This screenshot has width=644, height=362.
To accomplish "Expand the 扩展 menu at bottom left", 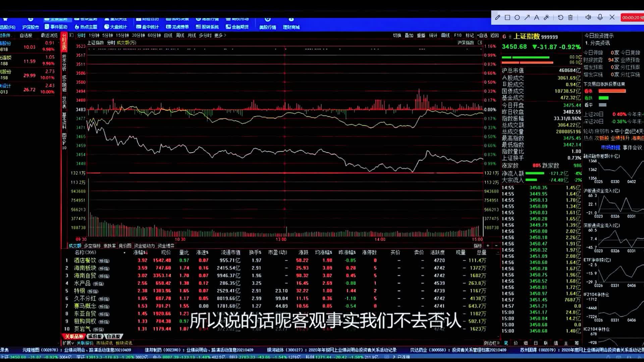I will click(x=68, y=343).
